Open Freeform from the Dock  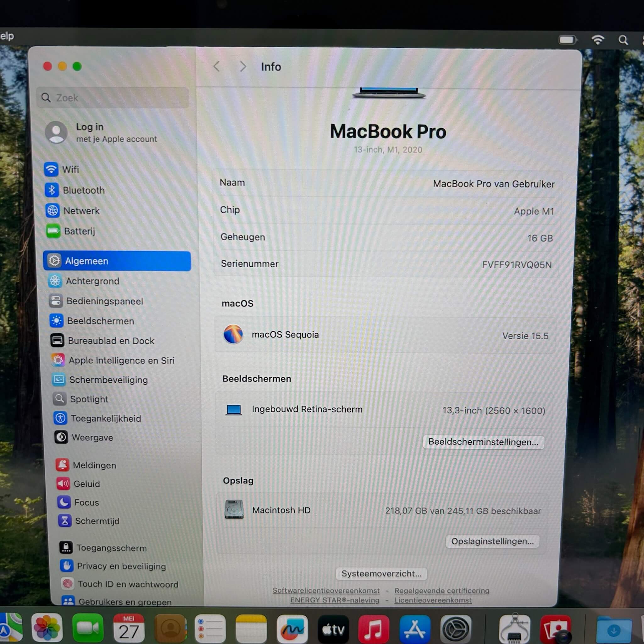point(292,629)
